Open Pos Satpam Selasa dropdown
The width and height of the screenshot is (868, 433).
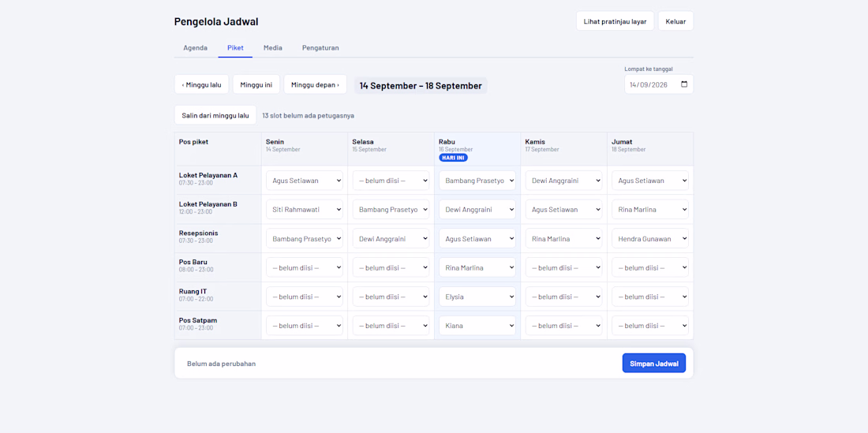tap(391, 325)
